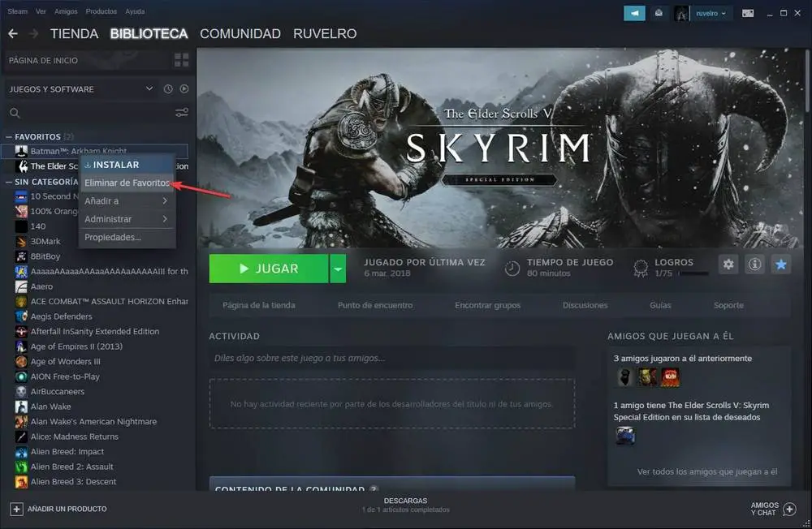Open the ruvelro account dropdown

710,14
